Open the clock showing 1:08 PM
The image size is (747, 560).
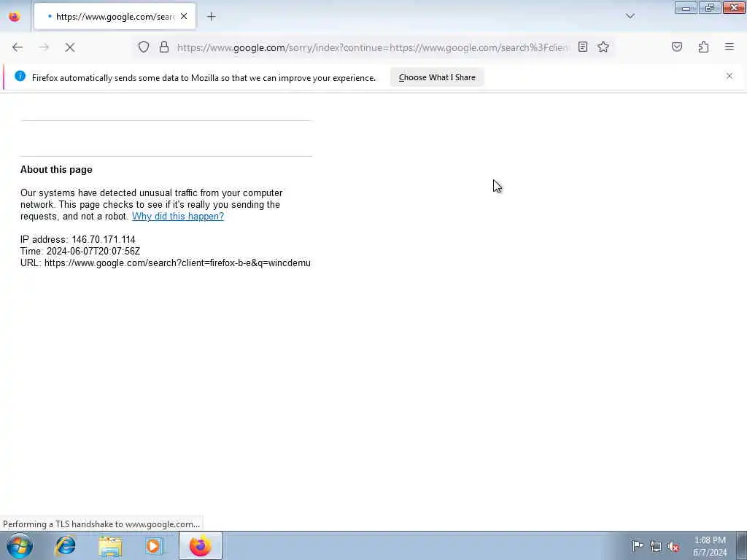click(710, 546)
